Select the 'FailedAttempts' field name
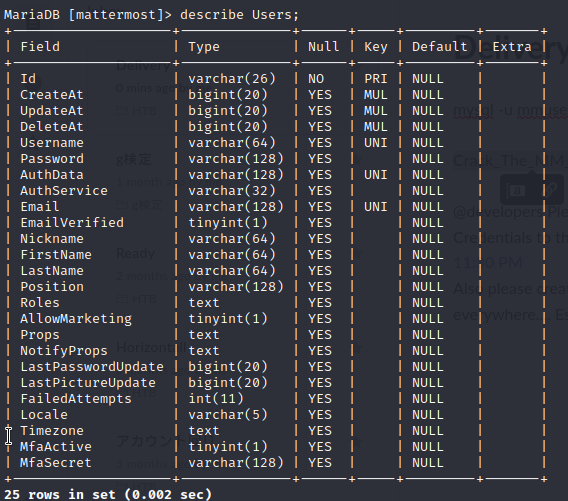 pos(76,399)
